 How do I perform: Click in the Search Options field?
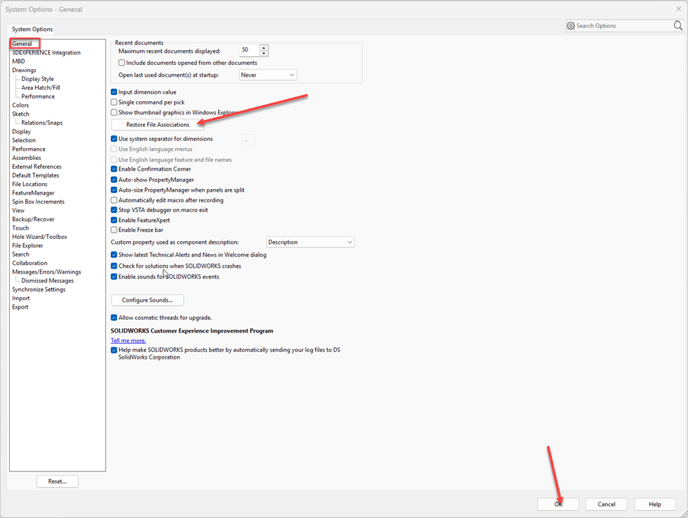tap(620, 26)
